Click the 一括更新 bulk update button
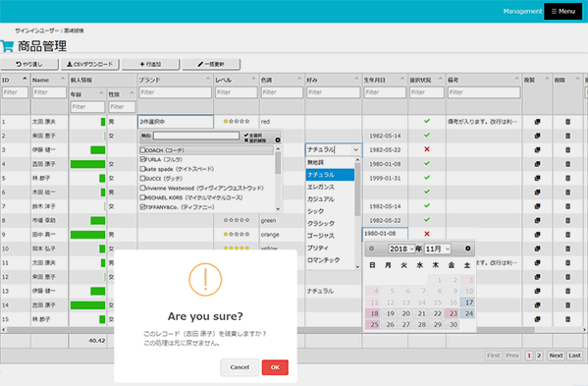The image size is (588, 386). (x=211, y=64)
